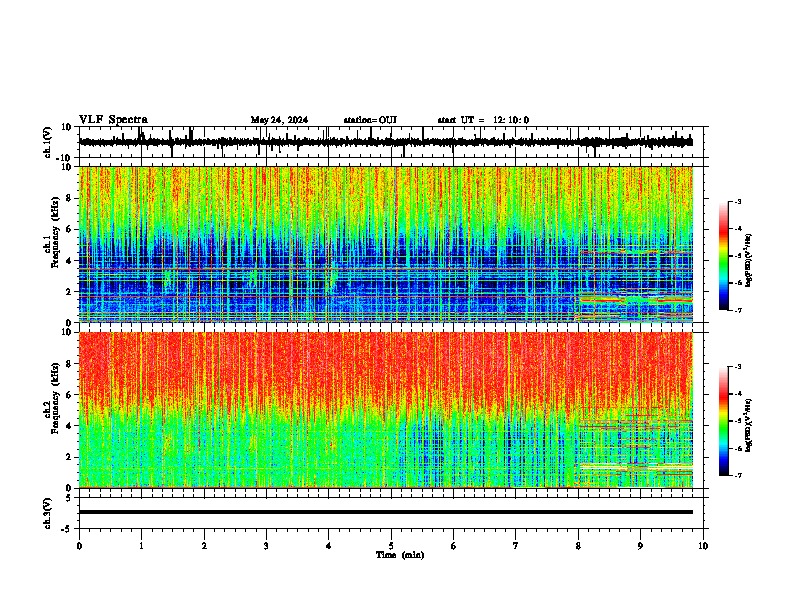Viewport: 792px width, 612px height.
Task: Click the ch.3 flat black trace line
Action: (x=385, y=512)
